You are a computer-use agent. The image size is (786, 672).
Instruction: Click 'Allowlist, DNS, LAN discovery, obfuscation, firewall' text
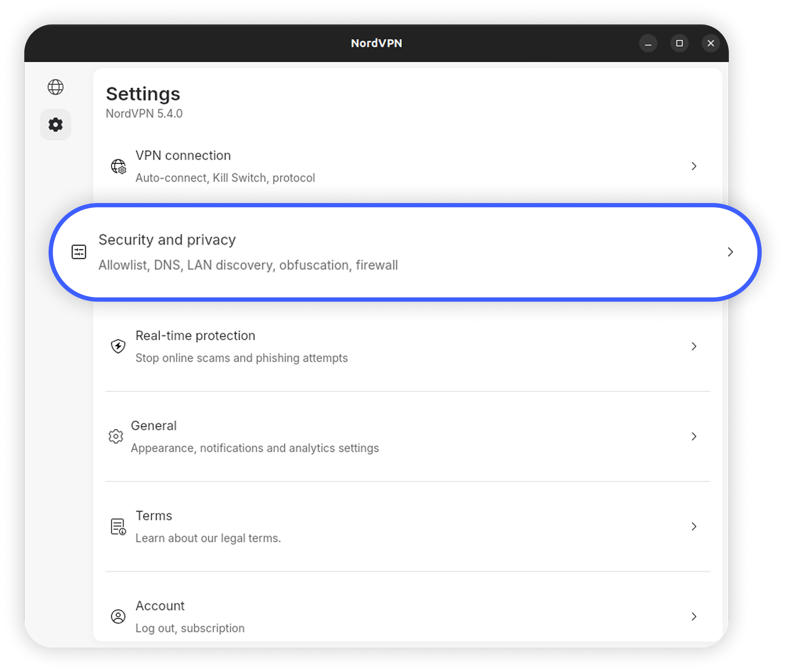[248, 265]
